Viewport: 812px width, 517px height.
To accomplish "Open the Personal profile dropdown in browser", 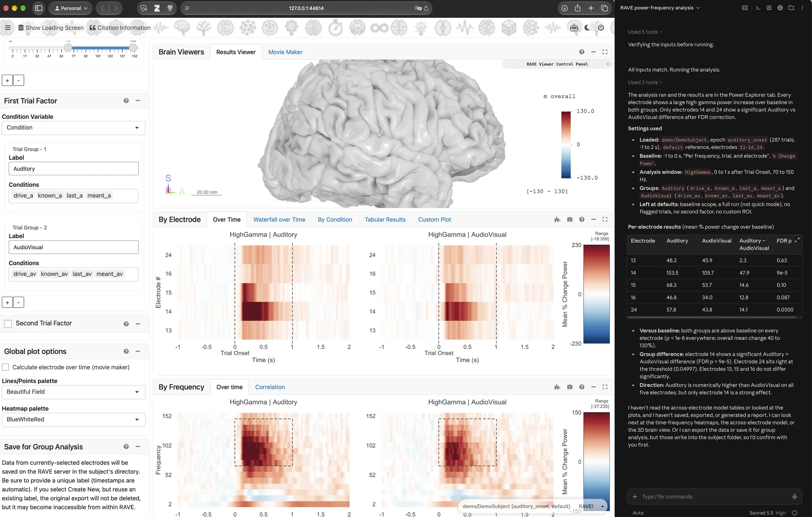I will (71, 8).
